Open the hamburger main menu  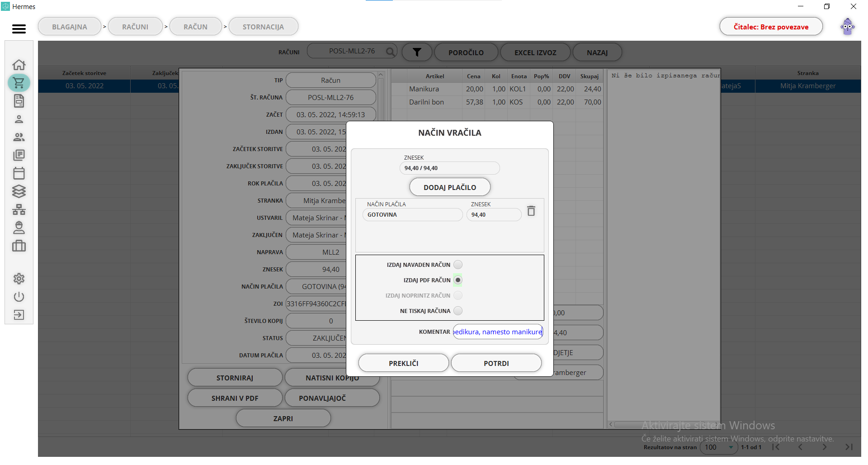tap(19, 29)
